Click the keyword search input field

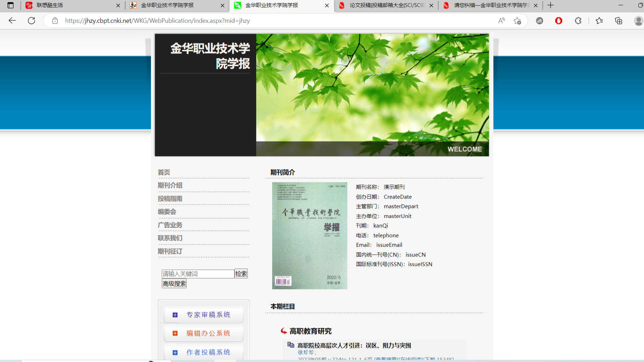point(198,274)
